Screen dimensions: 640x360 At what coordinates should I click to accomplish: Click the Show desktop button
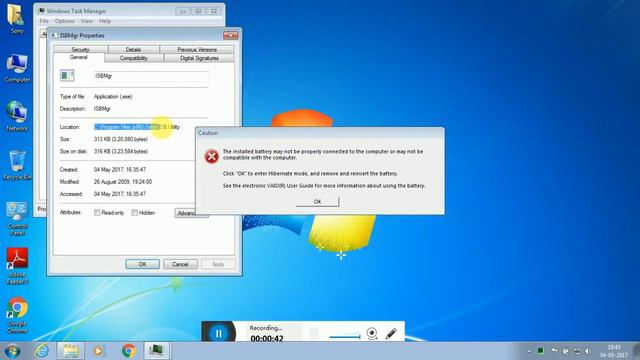636,351
